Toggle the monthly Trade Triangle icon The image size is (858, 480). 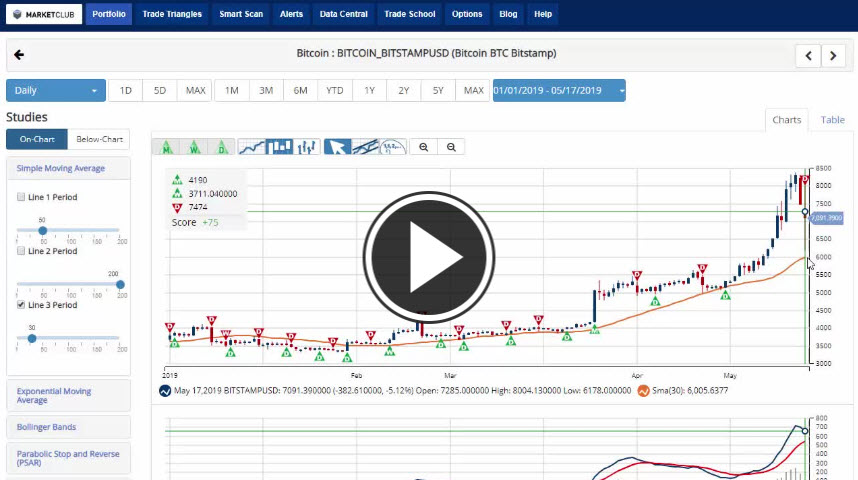(166, 147)
